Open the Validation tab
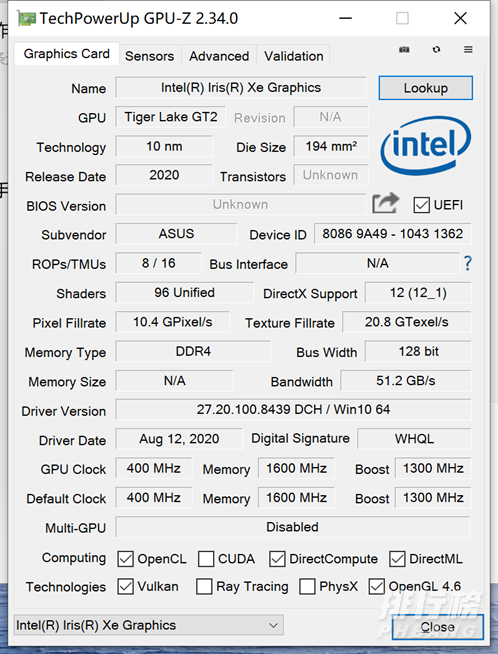Screen dimensions: 498x654 click(294, 56)
